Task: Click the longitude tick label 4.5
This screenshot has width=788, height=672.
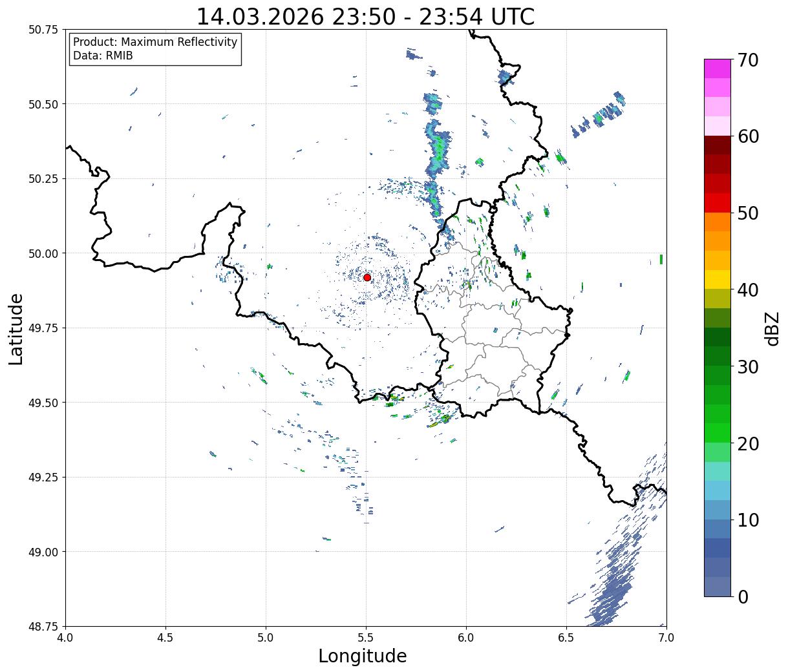Action: (165, 637)
